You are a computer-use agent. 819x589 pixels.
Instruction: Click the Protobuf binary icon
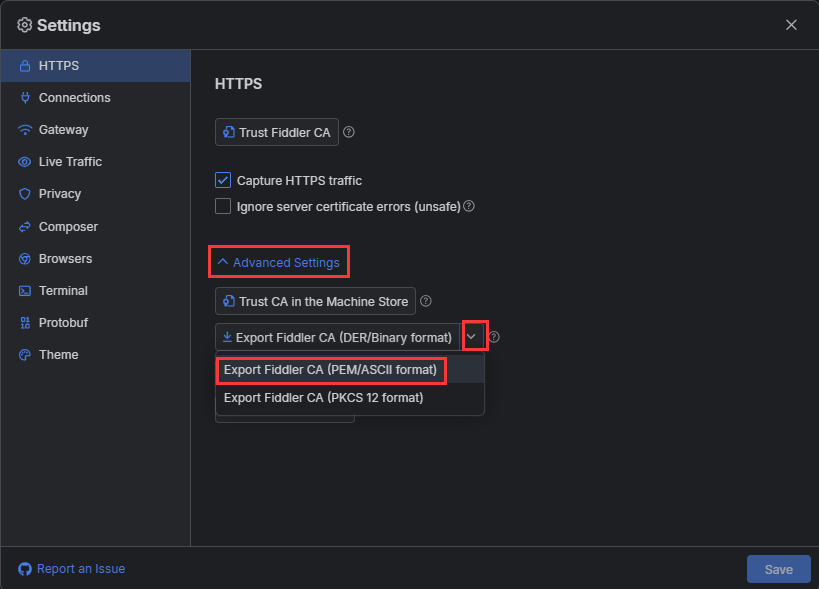tap(25, 323)
